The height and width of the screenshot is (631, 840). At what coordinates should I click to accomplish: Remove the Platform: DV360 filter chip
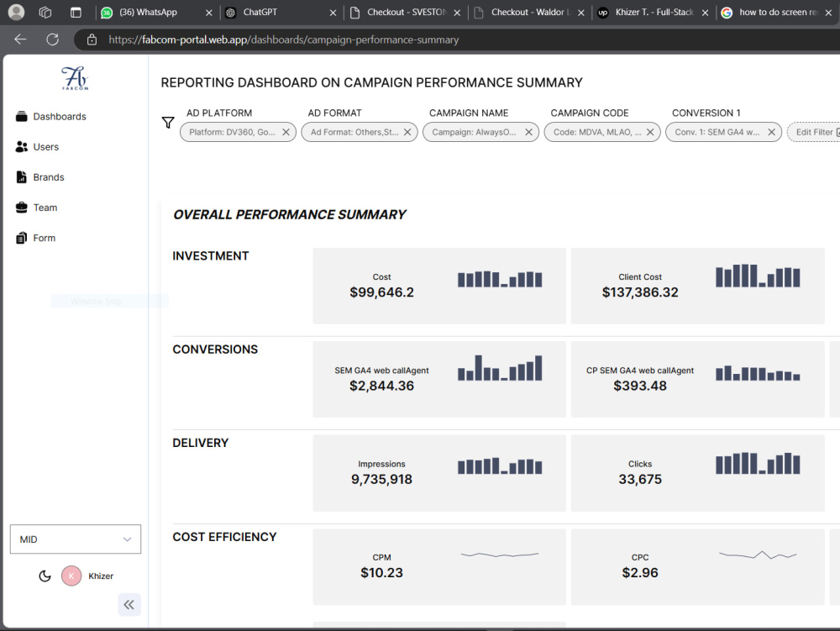286,132
